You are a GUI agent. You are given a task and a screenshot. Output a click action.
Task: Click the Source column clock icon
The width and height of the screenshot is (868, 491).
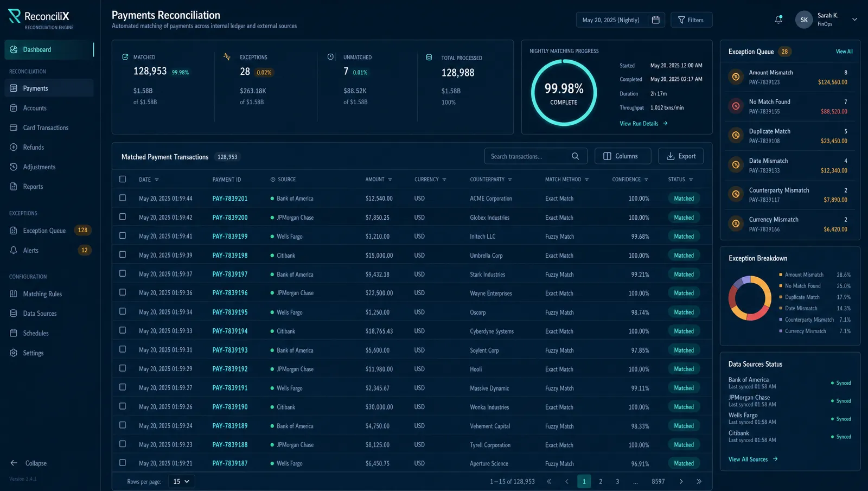click(x=273, y=180)
